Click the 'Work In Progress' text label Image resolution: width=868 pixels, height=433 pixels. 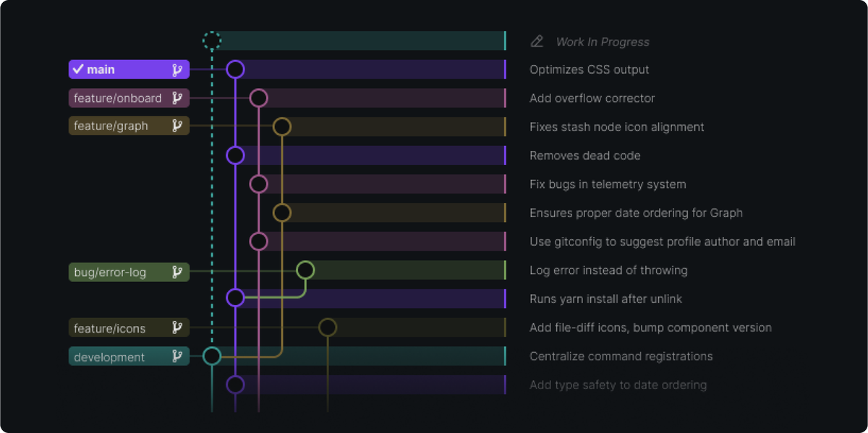click(603, 41)
